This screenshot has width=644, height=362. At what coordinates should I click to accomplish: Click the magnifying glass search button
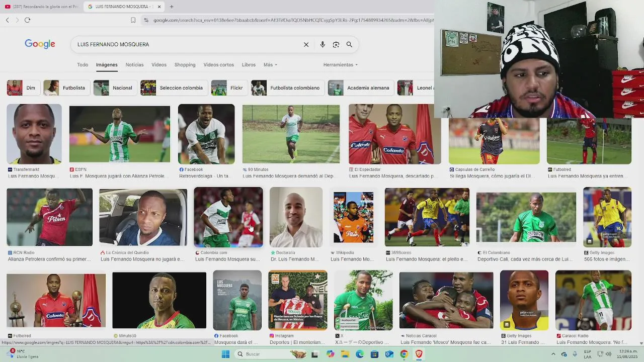click(349, 44)
